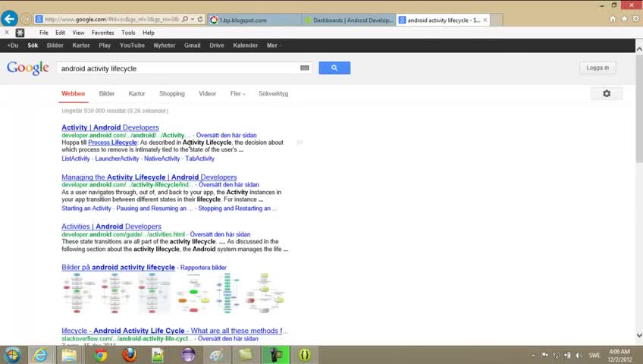Open Bilder på android activity lifecycle link
643x364 pixels.
point(118,267)
